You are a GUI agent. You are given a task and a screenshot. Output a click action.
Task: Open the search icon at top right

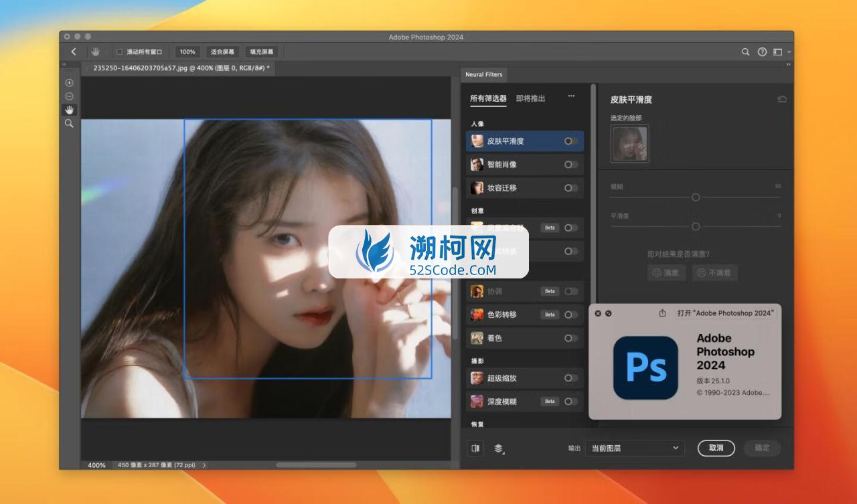click(745, 52)
